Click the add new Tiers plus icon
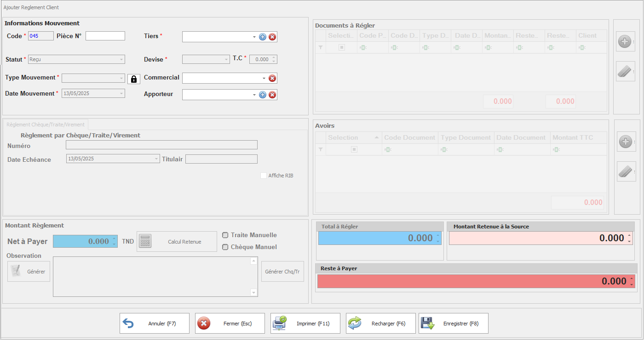 click(x=263, y=37)
